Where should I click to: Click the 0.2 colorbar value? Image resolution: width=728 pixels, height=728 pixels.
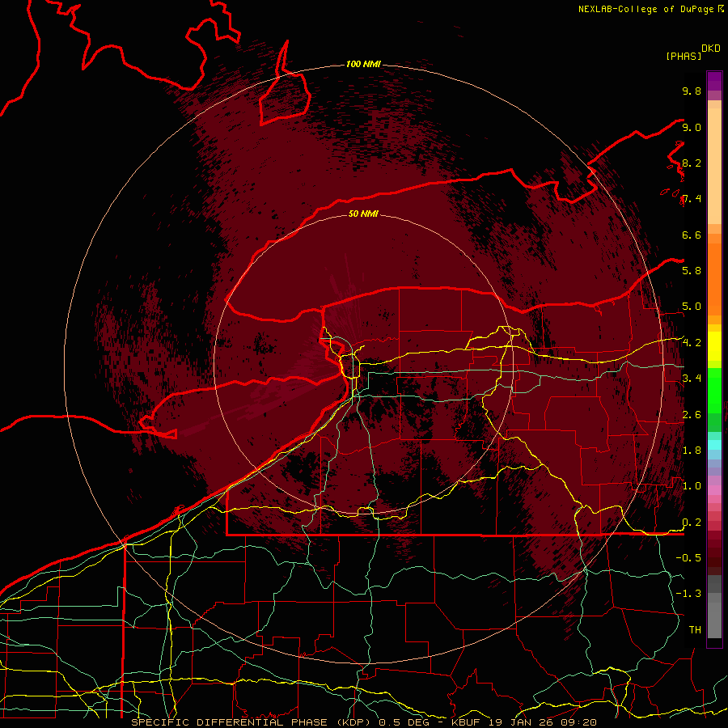(x=692, y=523)
